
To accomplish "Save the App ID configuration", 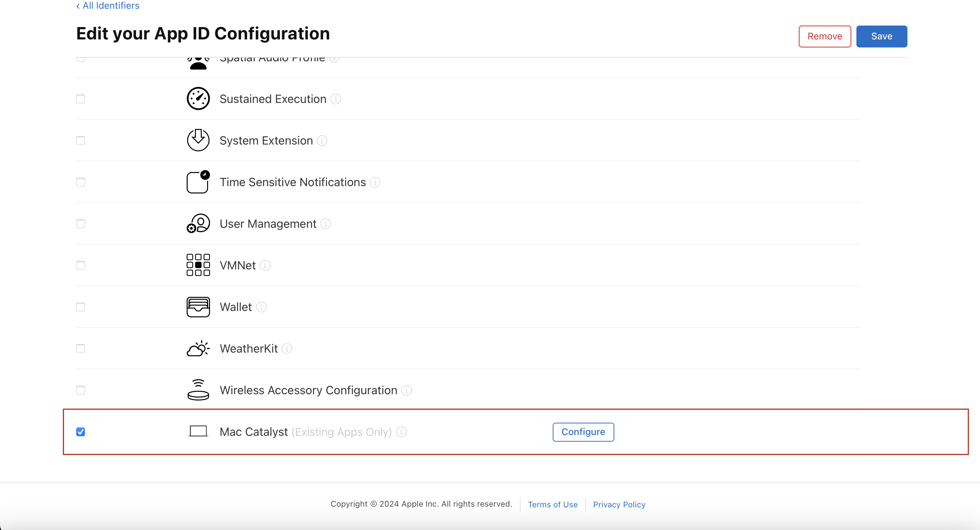I will point(881,36).
